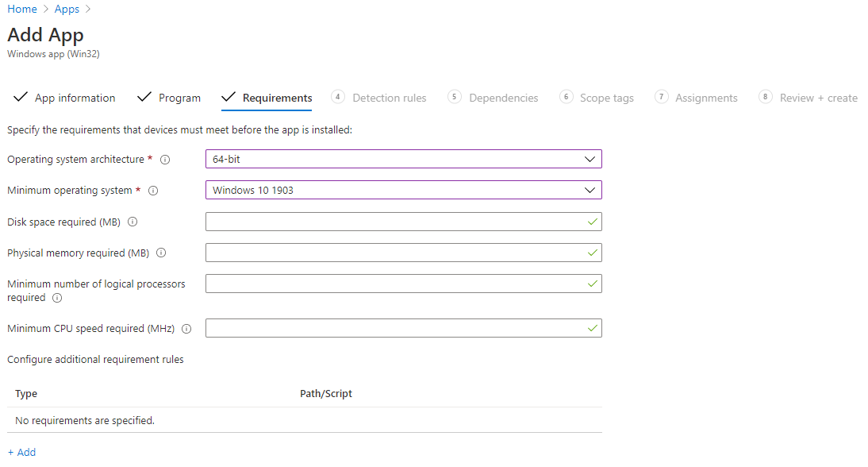Click info icon next to Physical memory required
This screenshot has width=868, height=467.
click(161, 253)
